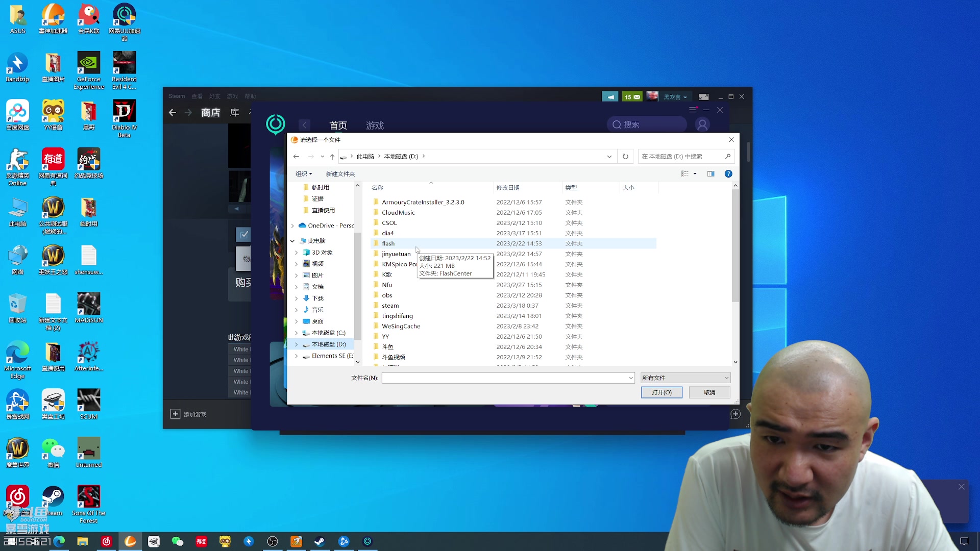The height and width of the screenshot is (551, 980).
Task: Open File Explorer from the taskbar
Action: pyautogui.click(x=83, y=541)
